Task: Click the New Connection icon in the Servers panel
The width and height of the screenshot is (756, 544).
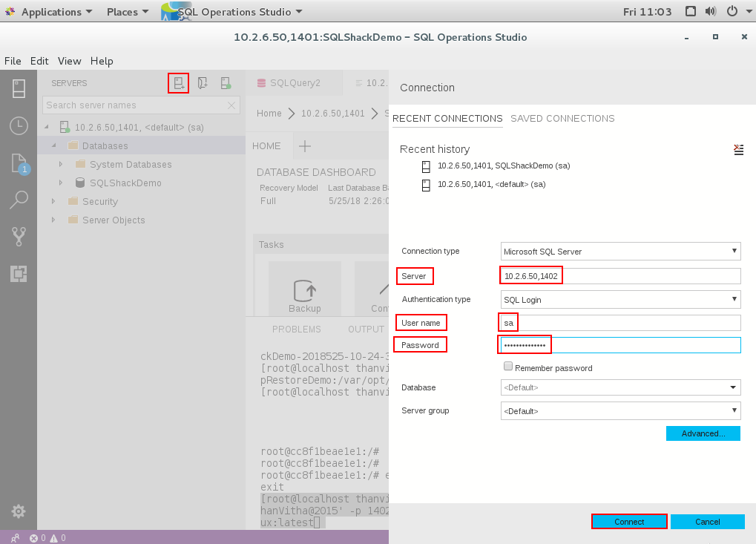Action: [178, 83]
